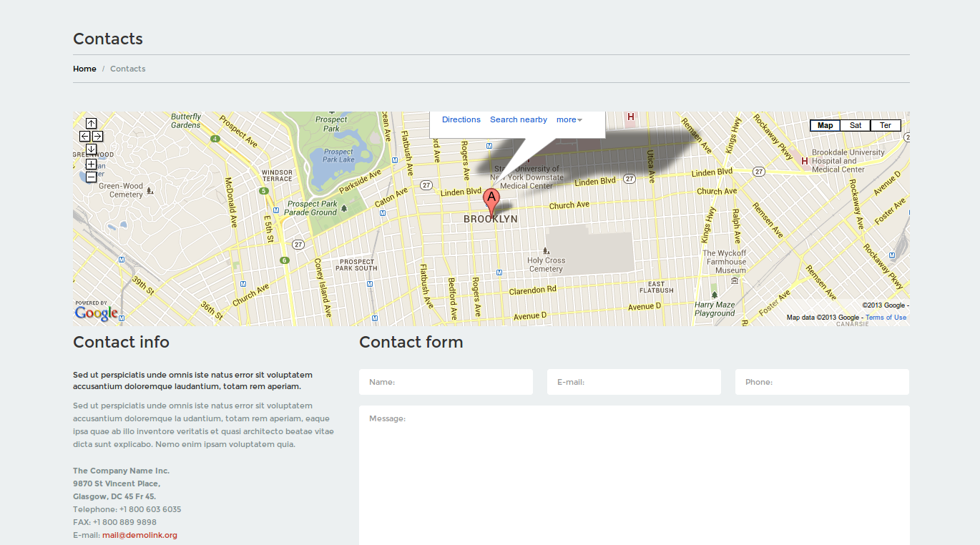Pan the map right with the arrow
The image size is (980, 545).
coord(97,136)
